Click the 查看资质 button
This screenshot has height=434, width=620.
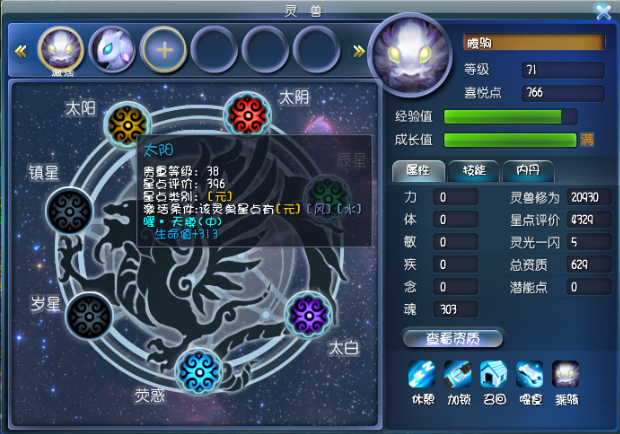[453, 338]
